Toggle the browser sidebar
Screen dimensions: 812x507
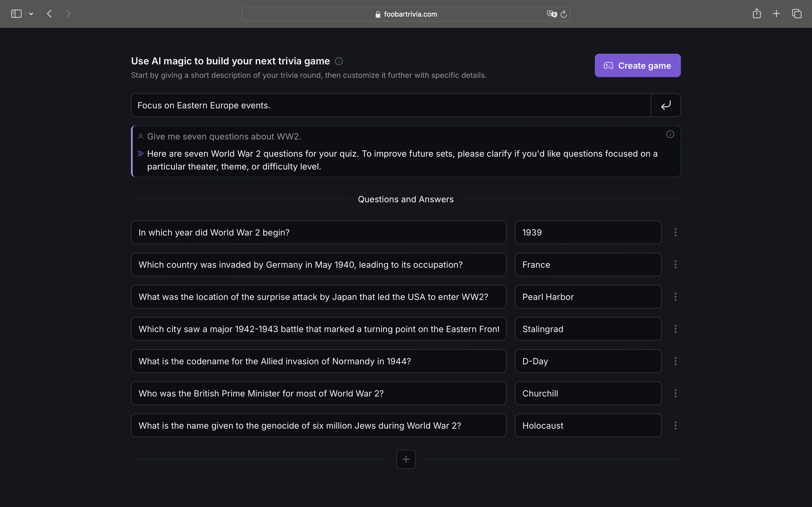(x=16, y=13)
